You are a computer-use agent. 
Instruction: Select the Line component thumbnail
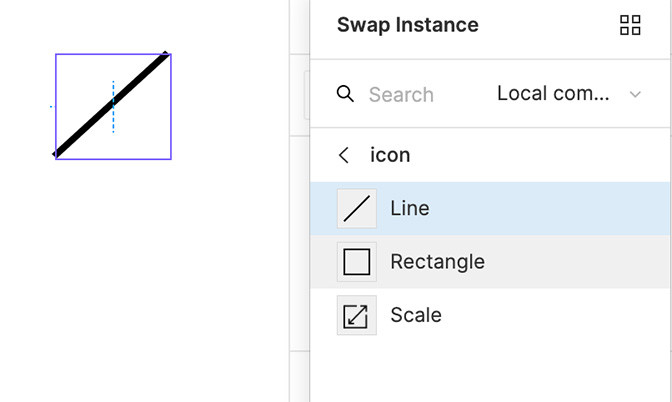[357, 209]
